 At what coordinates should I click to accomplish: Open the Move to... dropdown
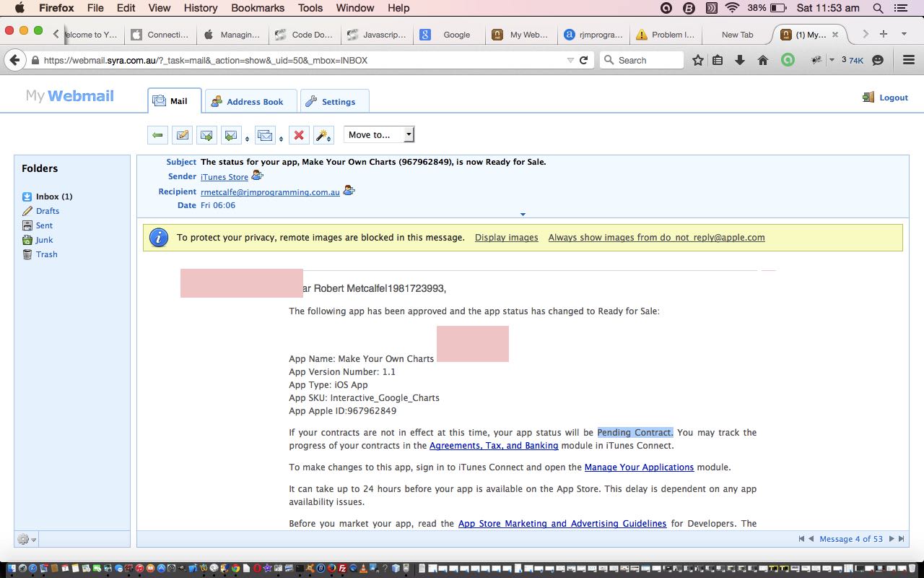379,134
